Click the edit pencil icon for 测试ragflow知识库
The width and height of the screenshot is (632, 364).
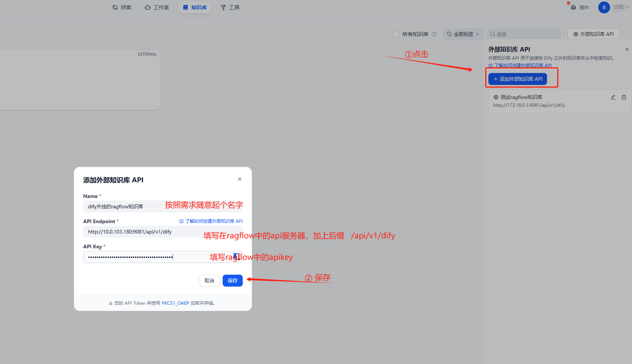click(613, 97)
